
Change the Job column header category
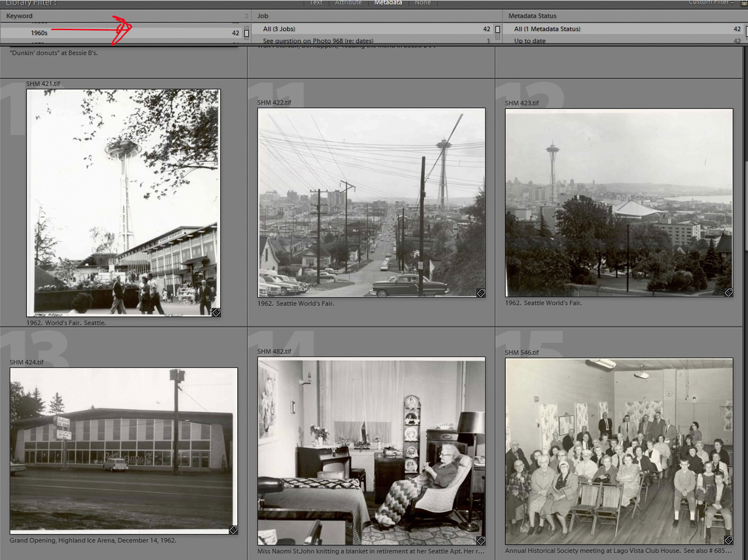point(263,16)
